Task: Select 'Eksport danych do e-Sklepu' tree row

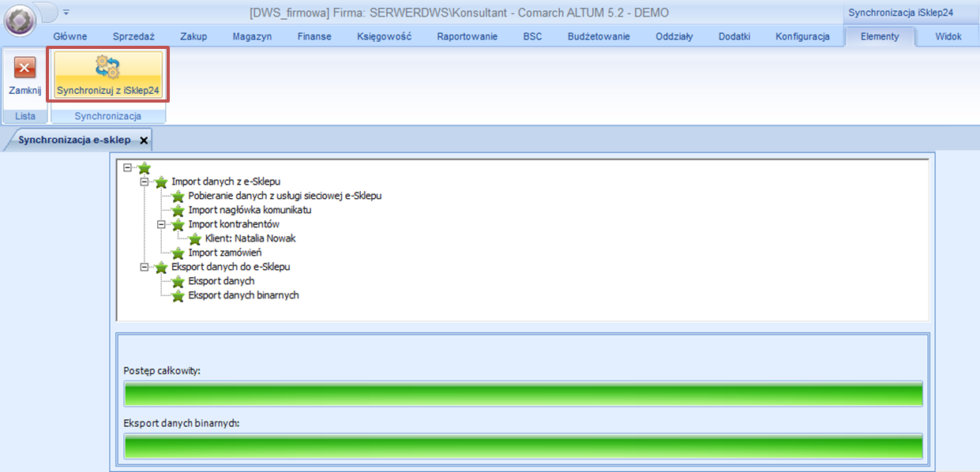Action: point(231,267)
